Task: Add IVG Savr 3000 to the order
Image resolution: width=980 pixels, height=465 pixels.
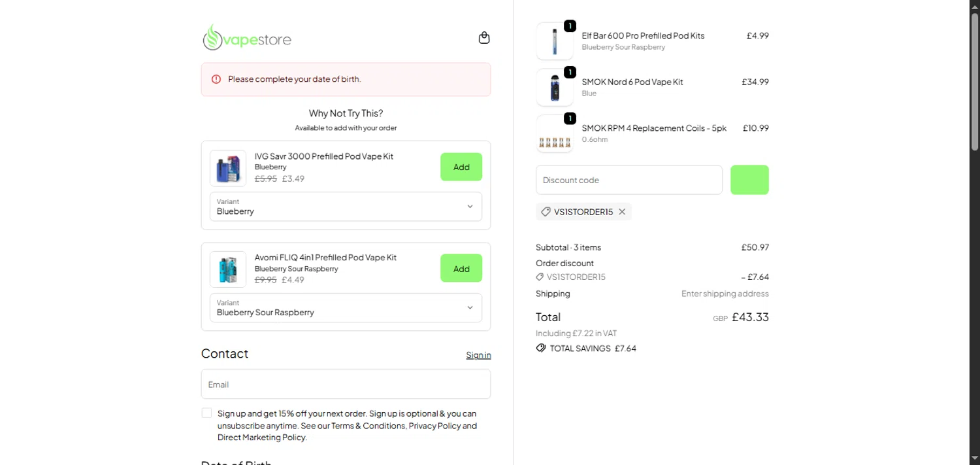Action: tap(461, 167)
